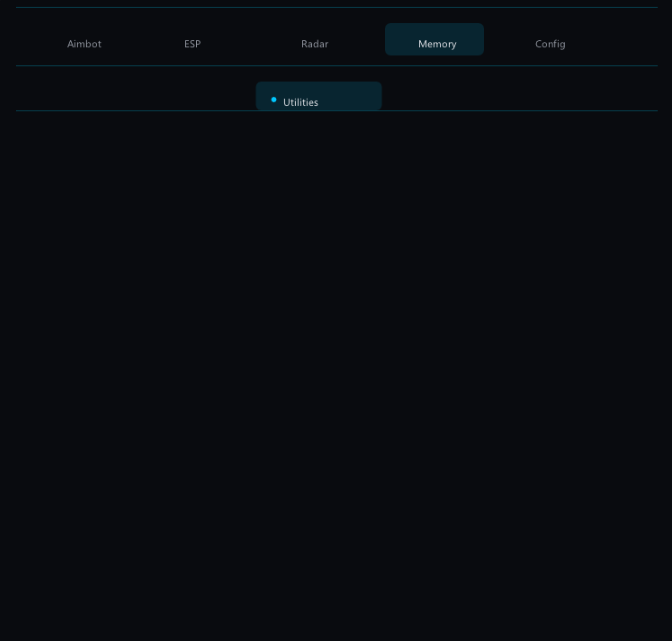Open the Config tab

coord(550,44)
